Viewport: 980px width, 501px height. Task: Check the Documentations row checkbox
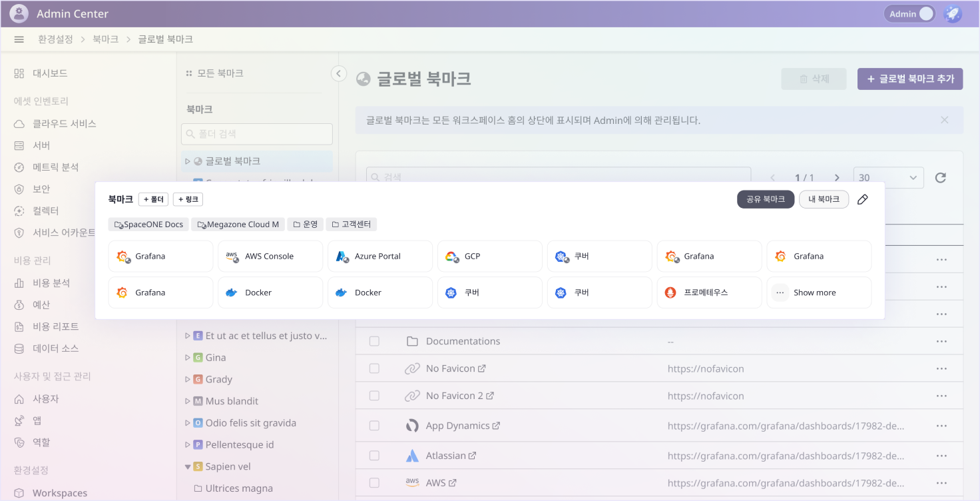click(x=374, y=341)
